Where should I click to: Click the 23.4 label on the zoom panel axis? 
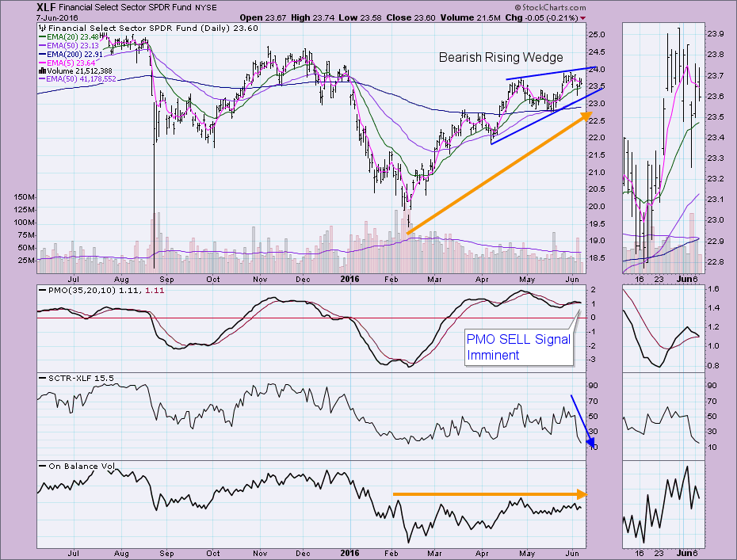(715, 138)
